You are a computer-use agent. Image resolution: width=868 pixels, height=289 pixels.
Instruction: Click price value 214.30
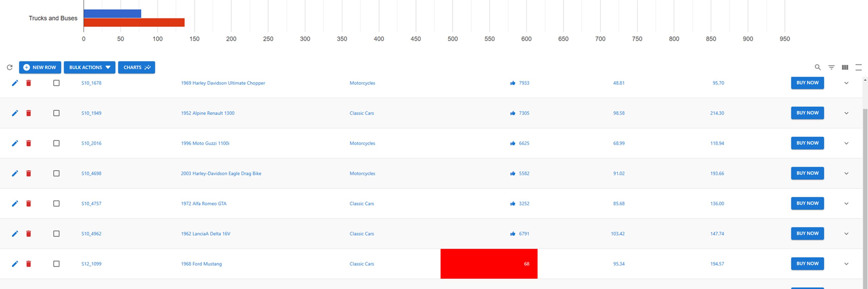click(717, 113)
